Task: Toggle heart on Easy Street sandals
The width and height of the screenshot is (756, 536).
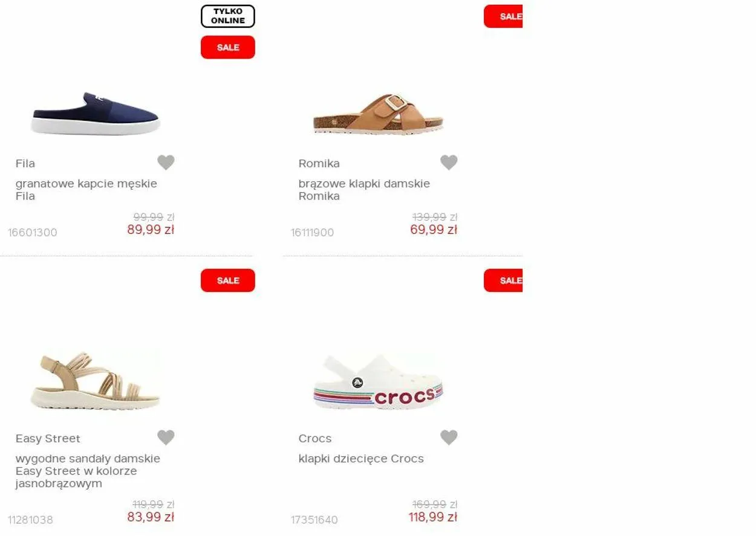Action: click(166, 438)
